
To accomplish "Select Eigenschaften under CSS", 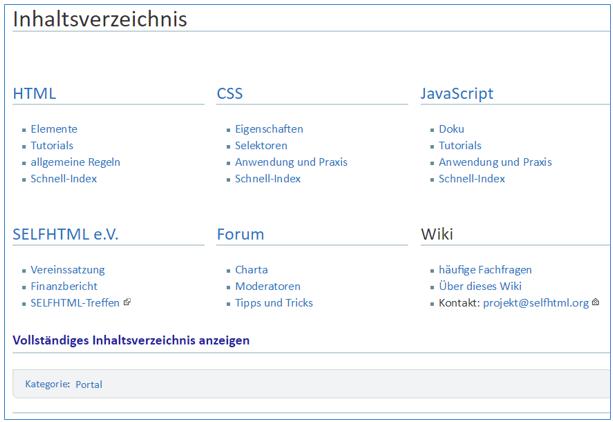I will (269, 129).
